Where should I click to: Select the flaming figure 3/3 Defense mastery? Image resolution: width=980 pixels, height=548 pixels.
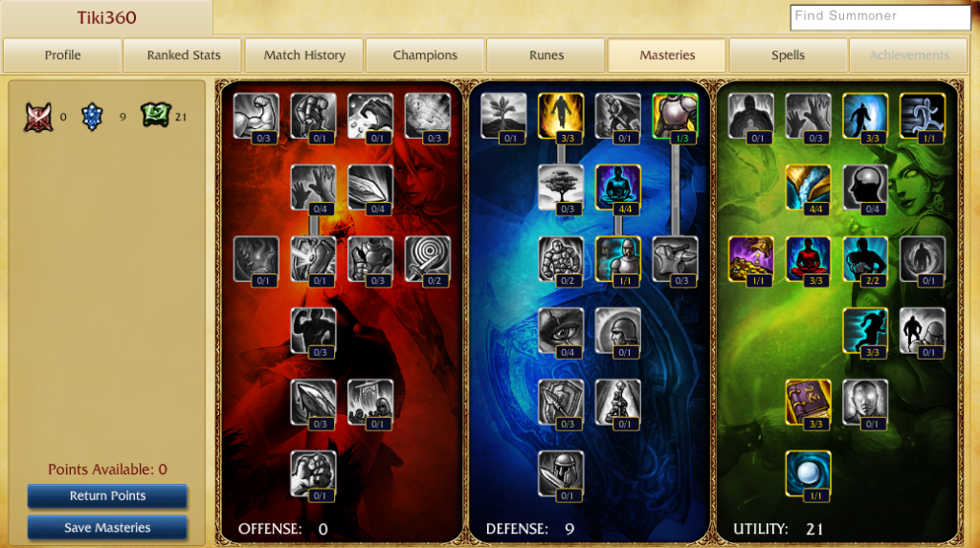pyautogui.click(x=561, y=117)
